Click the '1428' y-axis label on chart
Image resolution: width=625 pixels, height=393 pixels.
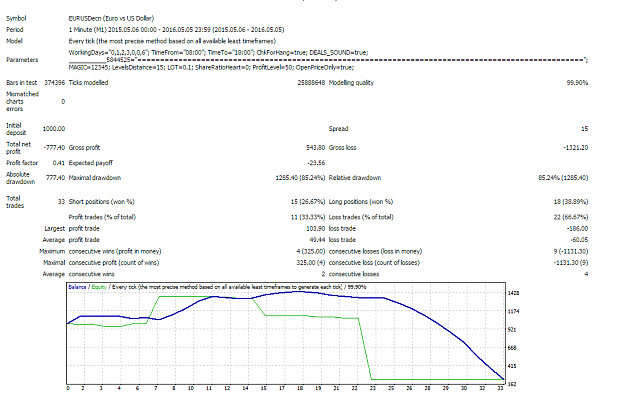click(513, 293)
